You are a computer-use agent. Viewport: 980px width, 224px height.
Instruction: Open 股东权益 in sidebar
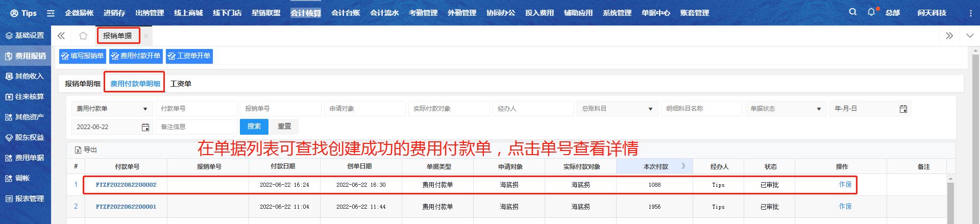[x=26, y=138]
